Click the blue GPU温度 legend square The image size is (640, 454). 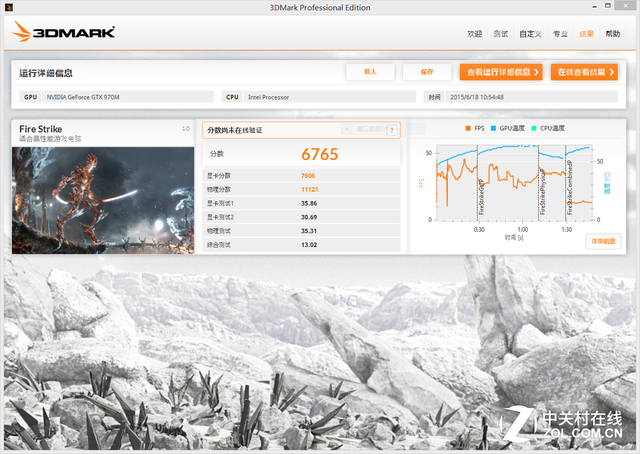(x=493, y=128)
